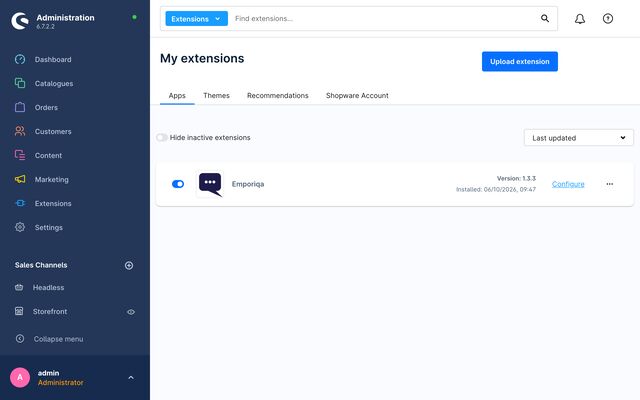Show Storefront via eye icon
Image resolution: width=640 pixels, height=400 pixels.
pos(131,312)
